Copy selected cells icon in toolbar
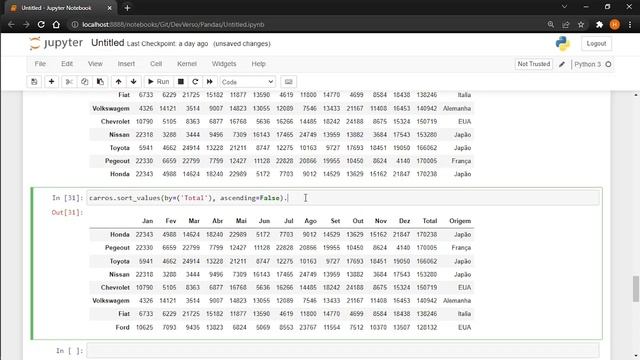 [x=84, y=82]
